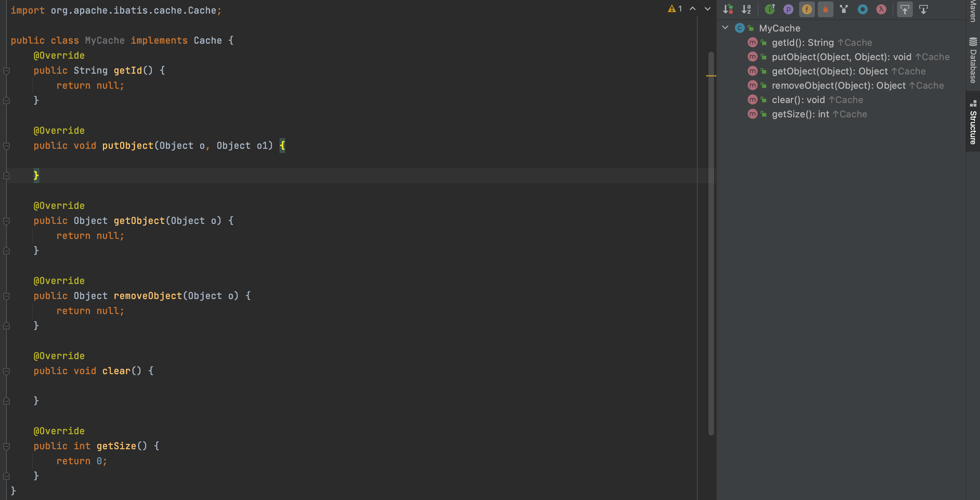Toggle show non-public members filter

point(825,9)
